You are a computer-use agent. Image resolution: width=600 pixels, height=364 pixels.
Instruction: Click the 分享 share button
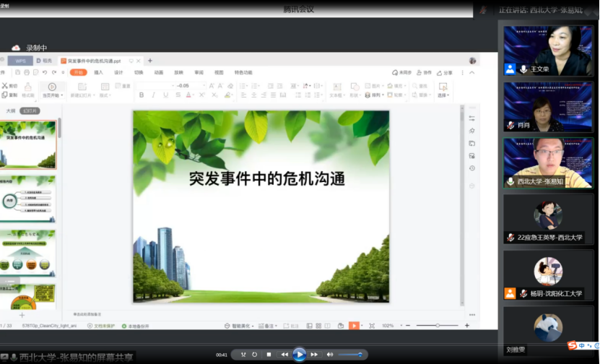pos(445,73)
